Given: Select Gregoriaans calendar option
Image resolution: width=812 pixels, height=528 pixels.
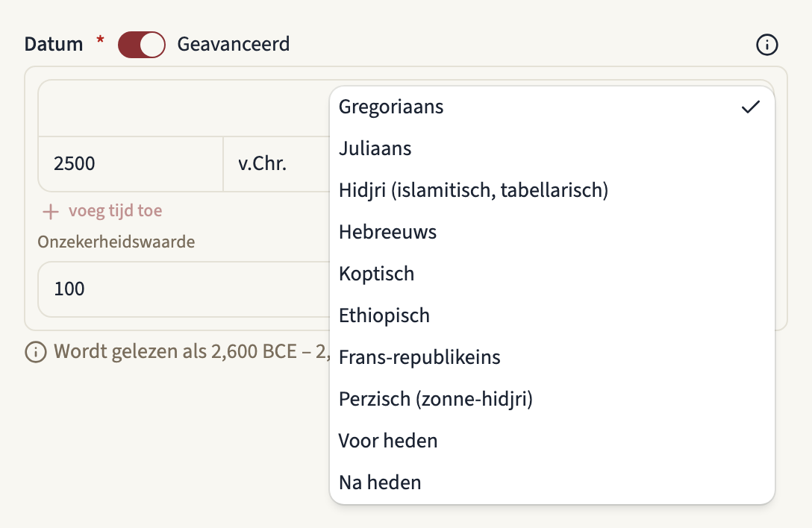Looking at the screenshot, I should (x=552, y=107).
